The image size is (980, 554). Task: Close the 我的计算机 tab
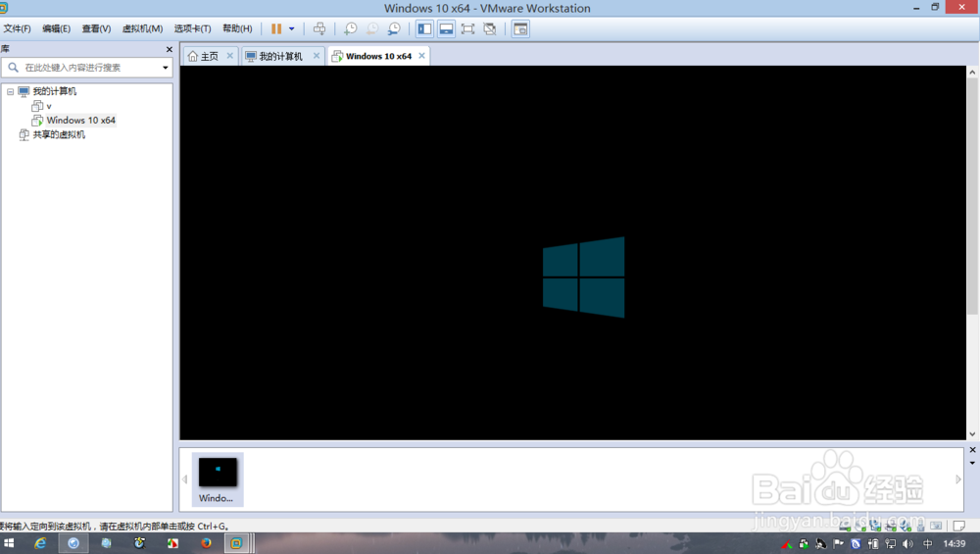[x=317, y=56]
